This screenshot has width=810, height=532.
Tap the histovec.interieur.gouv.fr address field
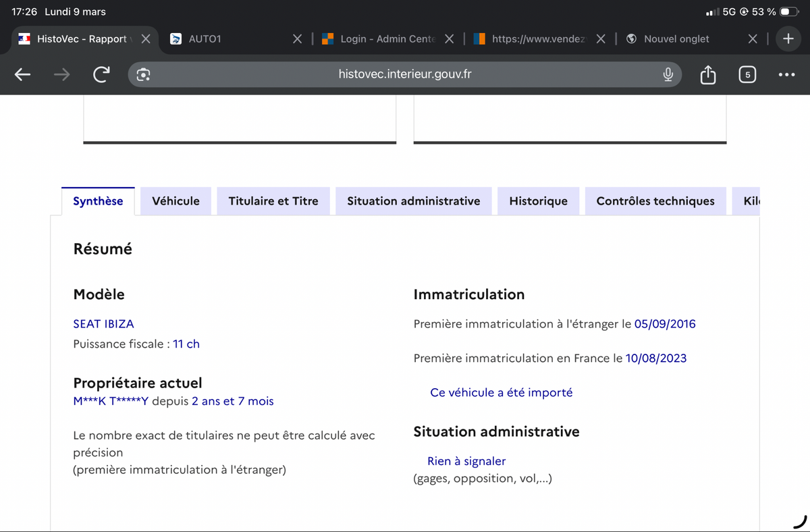(x=404, y=74)
